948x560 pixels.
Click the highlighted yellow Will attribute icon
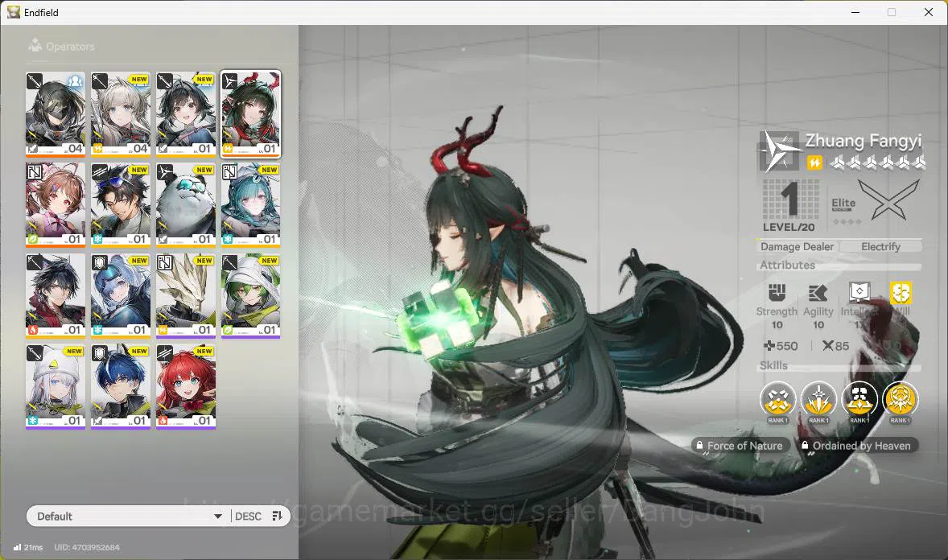901,293
